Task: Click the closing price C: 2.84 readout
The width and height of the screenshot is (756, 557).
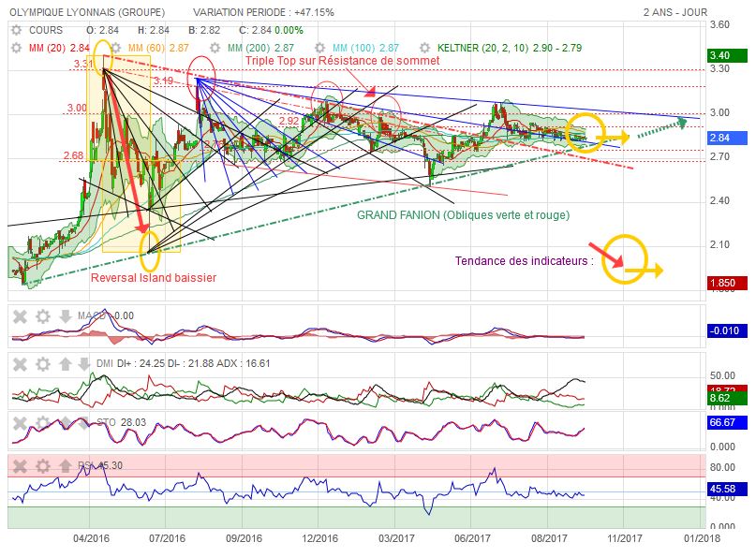Action: click(x=256, y=30)
